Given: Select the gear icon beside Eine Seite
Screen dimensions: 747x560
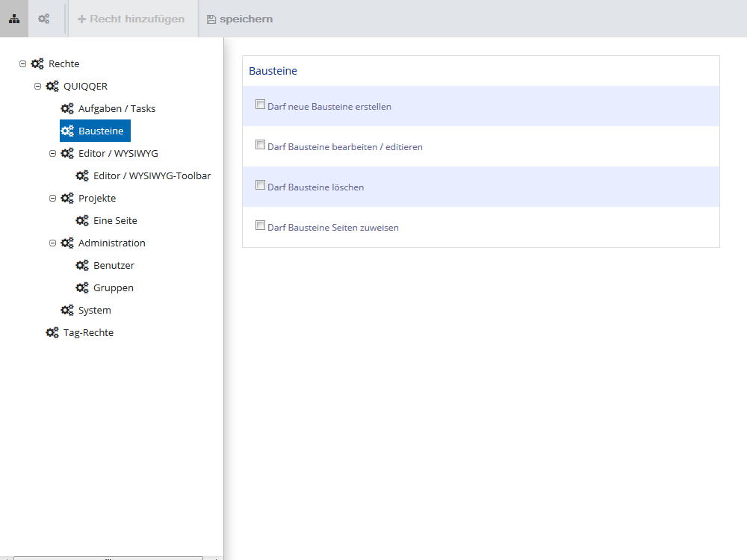Looking at the screenshot, I should (x=82, y=220).
